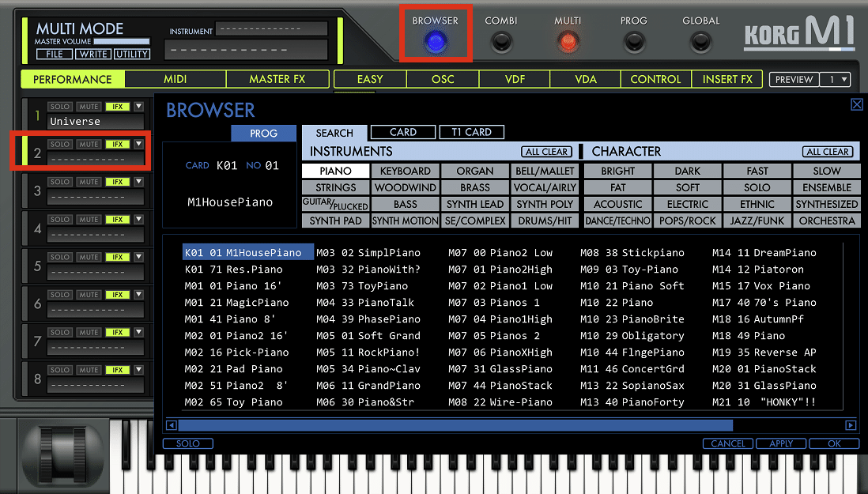Toggle MUTE on track 2
This screenshot has width=868, height=494.
pyautogui.click(x=89, y=145)
